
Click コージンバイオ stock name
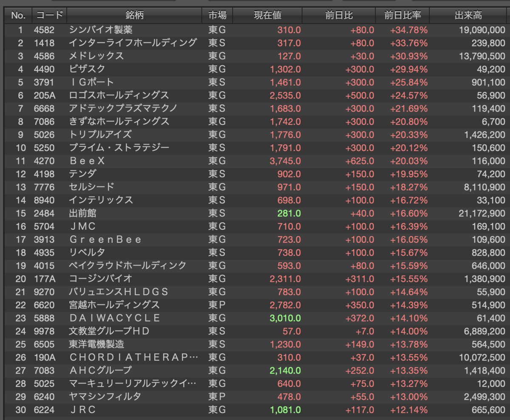(101, 279)
